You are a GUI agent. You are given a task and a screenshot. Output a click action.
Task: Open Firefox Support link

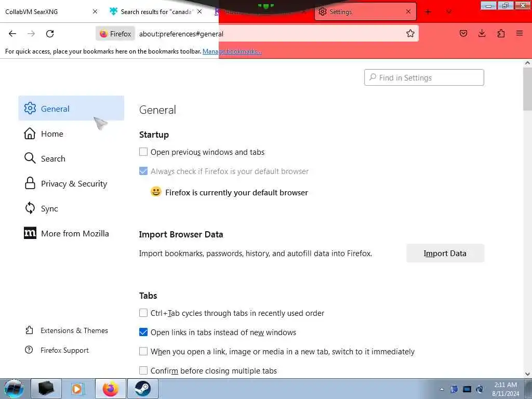(64, 350)
